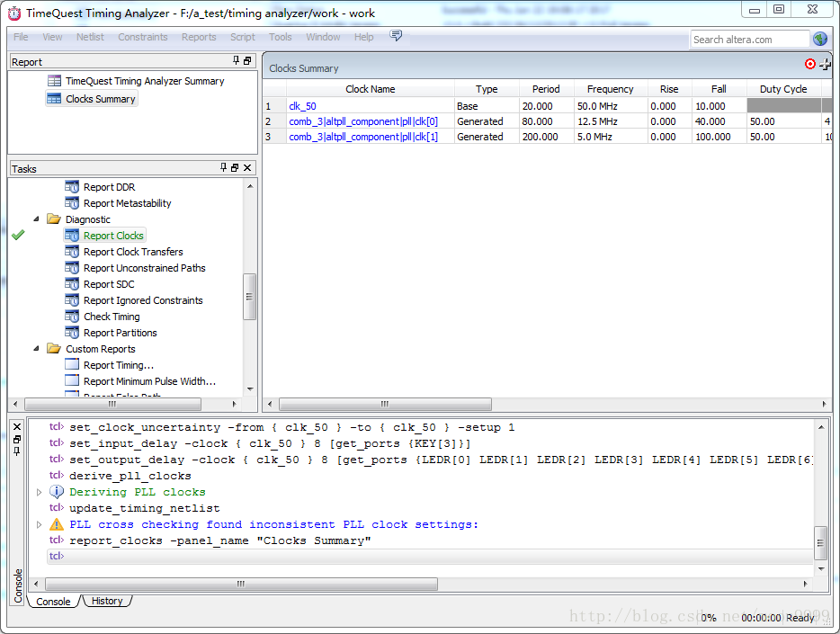Collapse the Custom Reports folder
840x634 pixels.
(x=37, y=349)
